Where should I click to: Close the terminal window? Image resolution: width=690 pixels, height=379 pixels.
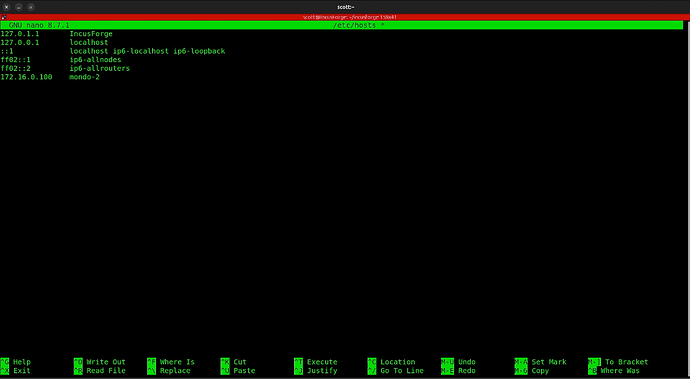7,7
